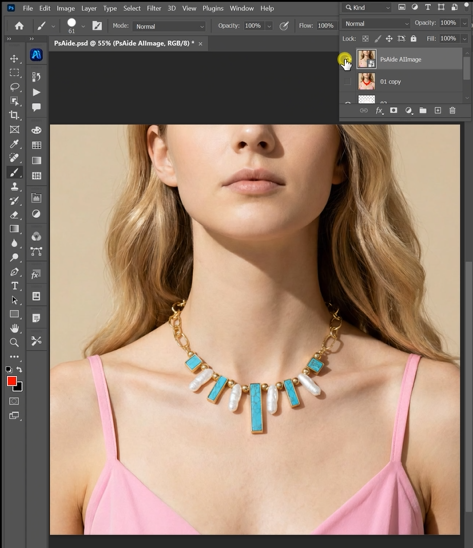This screenshot has height=548, width=473.
Task: Open the File menu
Action: [x=28, y=8]
